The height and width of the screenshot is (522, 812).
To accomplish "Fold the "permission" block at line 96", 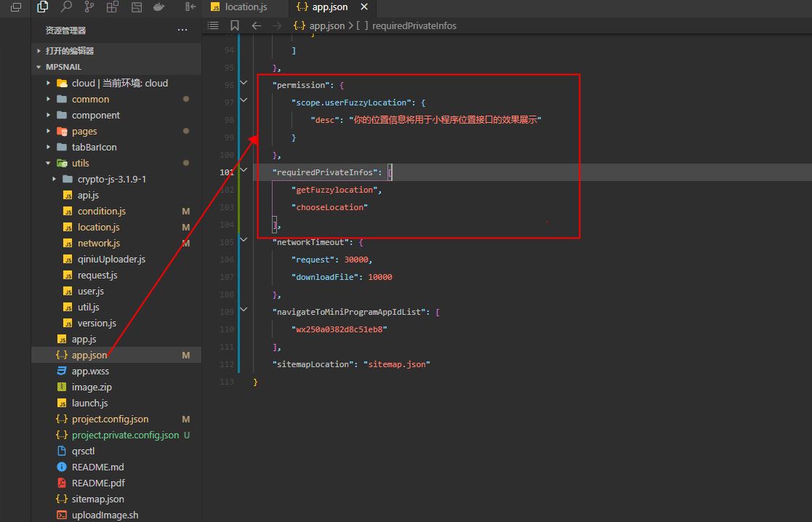I will [244, 83].
